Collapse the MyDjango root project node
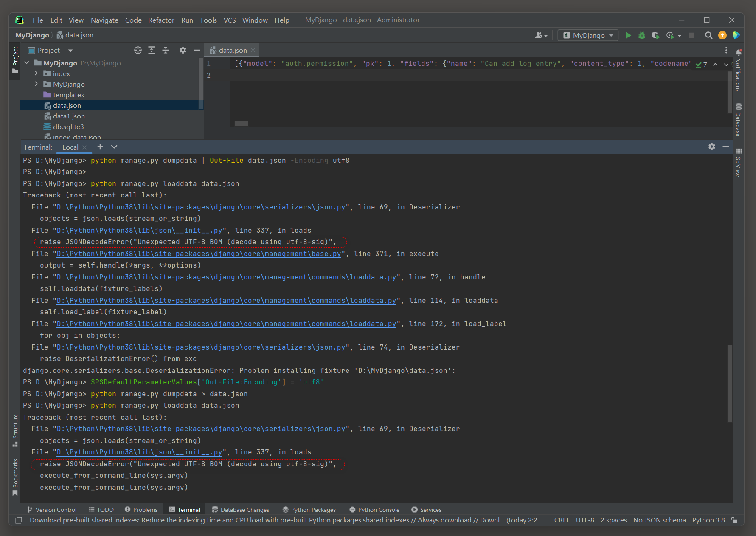 pyautogui.click(x=27, y=63)
